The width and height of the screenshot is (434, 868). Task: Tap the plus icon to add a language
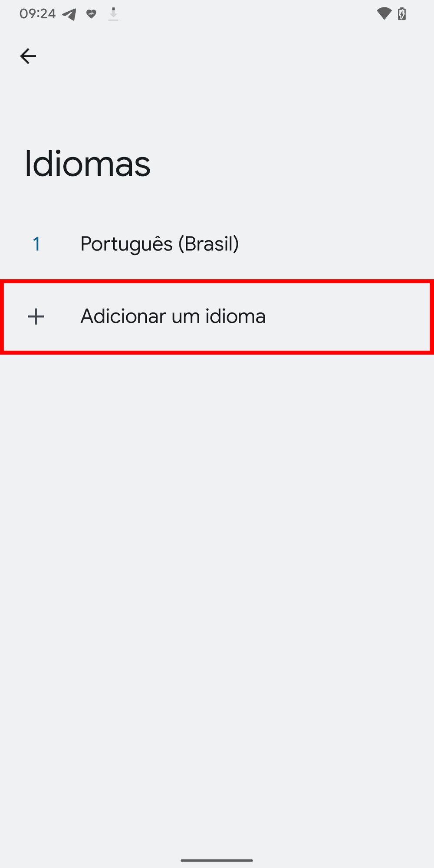[x=36, y=316]
